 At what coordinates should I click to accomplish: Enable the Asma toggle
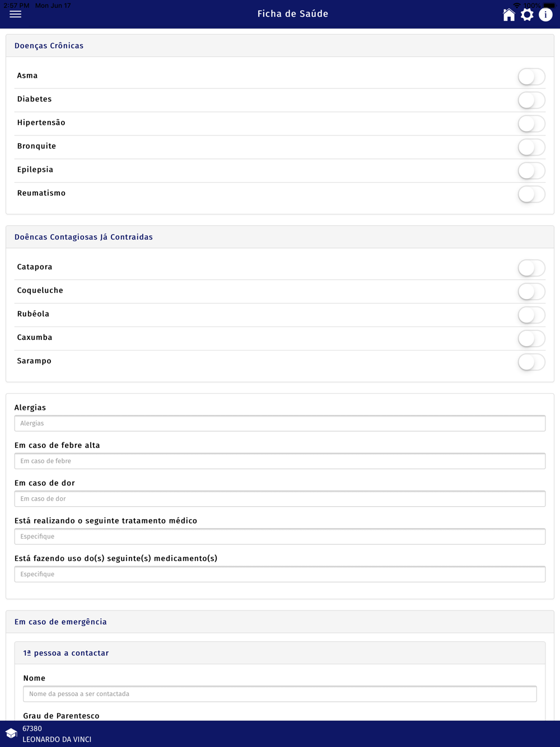[x=531, y=77]
